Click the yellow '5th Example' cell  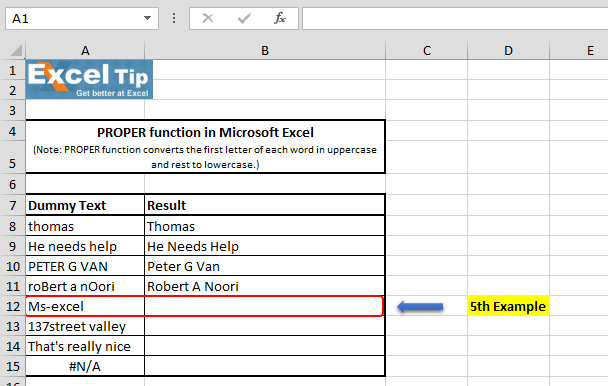click(x=508, y=306)
